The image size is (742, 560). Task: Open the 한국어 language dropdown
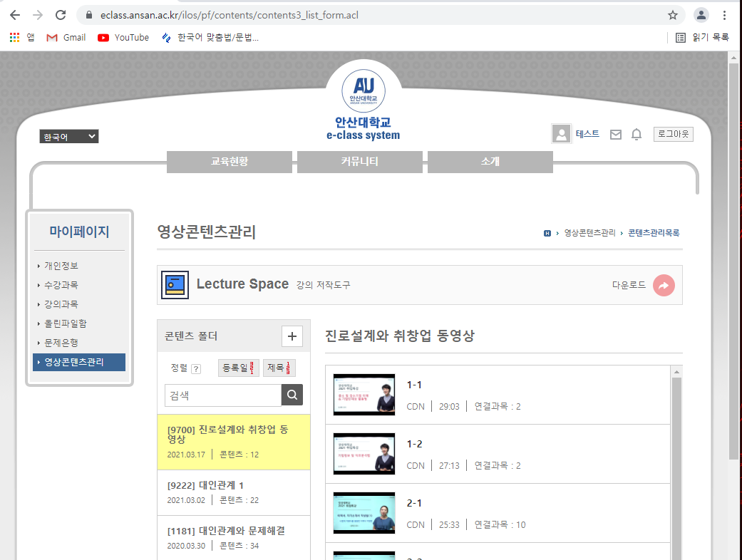coord(68,137)
